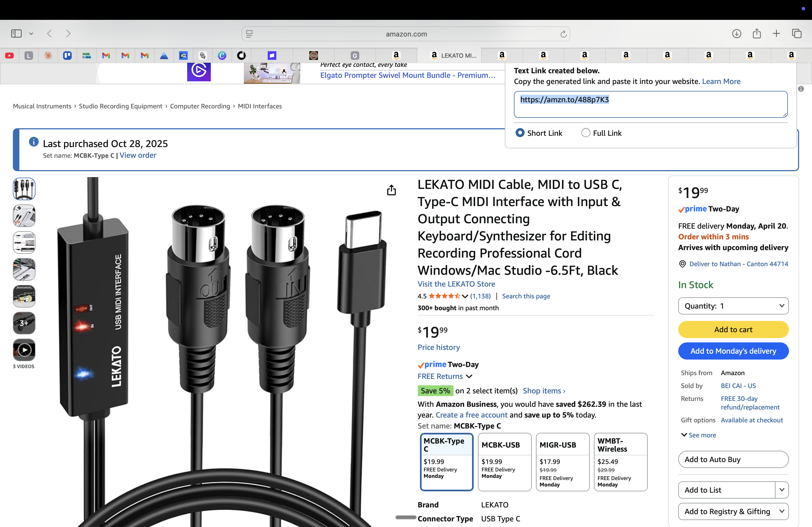Screen dimensions: 812x527
Task: Go forward to next page
Action: click(68, 33)
